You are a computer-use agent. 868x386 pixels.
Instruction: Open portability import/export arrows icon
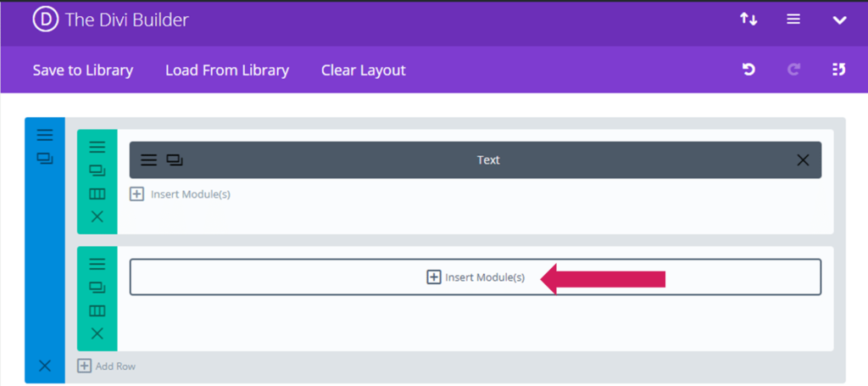coord(749,20)
